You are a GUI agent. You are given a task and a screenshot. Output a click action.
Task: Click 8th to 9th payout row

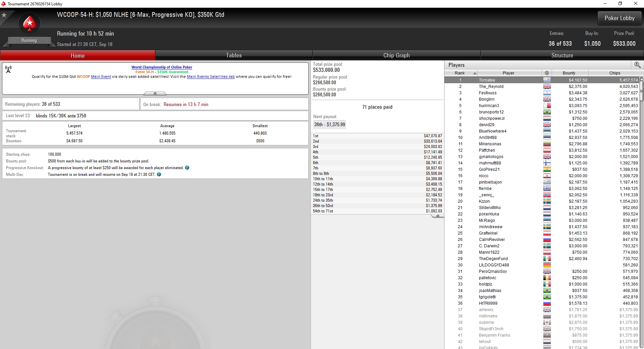pyautogui.click(x=377, y=173)
